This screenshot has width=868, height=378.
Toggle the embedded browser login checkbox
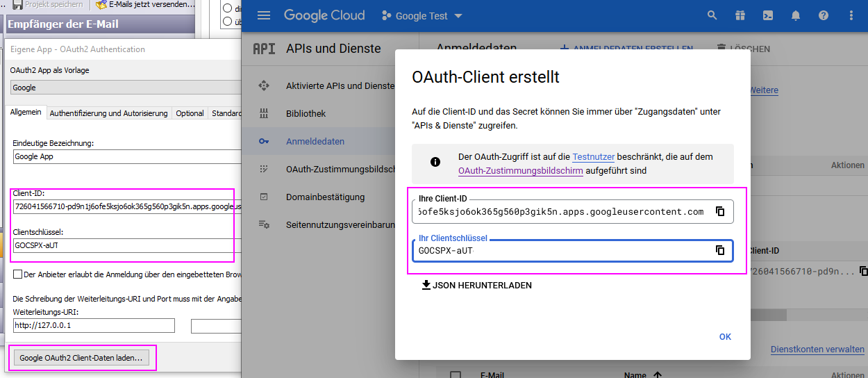coord(17,274)
